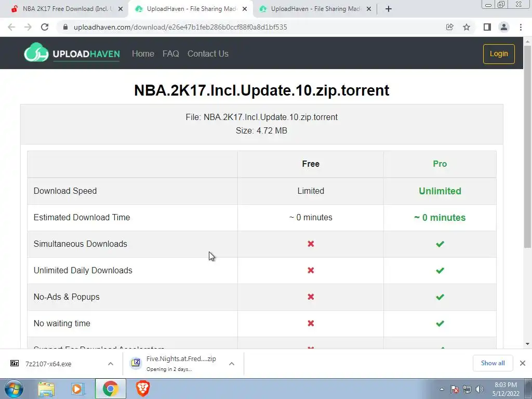Go back with the browser back arrow
This screenshot has width=532, height=399.
tap(11, 27)
